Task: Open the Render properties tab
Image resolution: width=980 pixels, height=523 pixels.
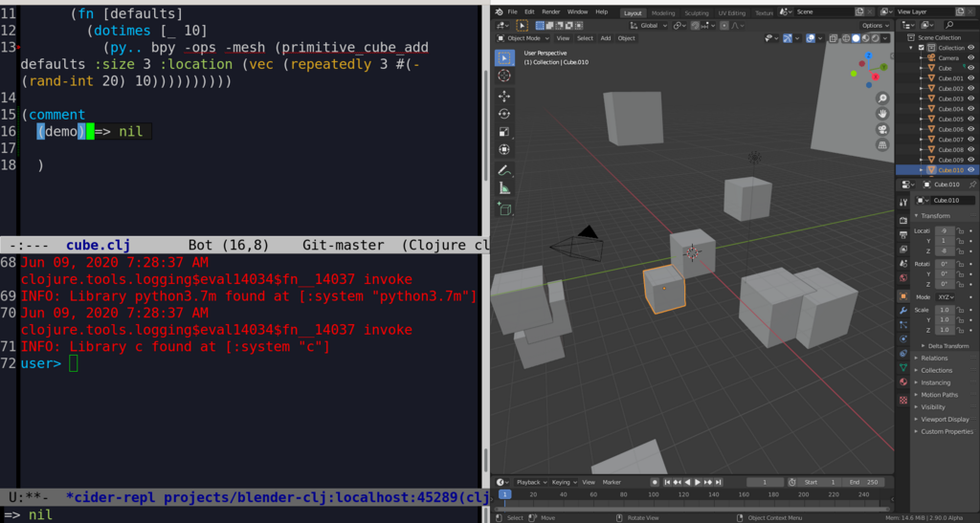Action: 903,220
